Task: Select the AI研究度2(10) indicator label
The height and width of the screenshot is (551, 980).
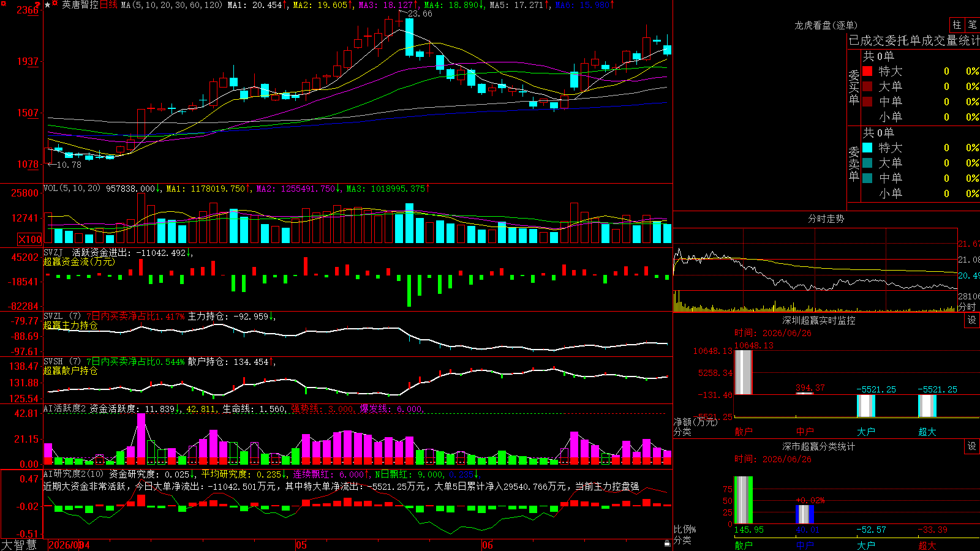Action: tap(74, 474)
